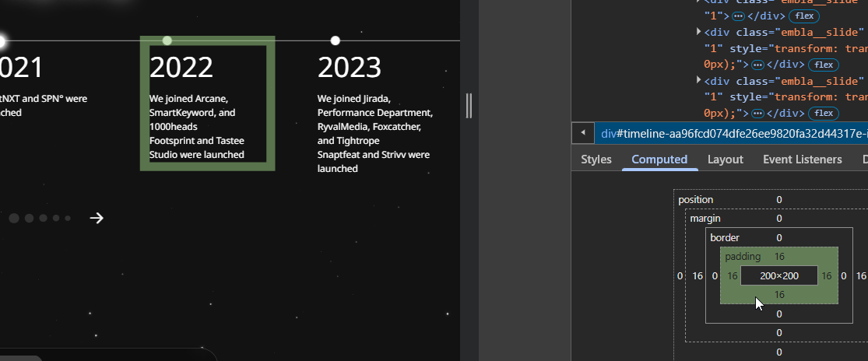Open the Layout tab

click(726, 159)
